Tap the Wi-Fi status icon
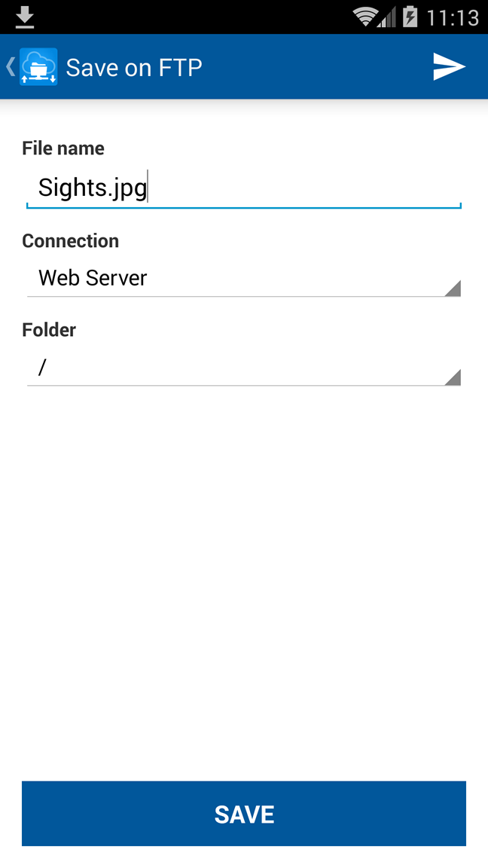This screenshot has width=488, height=868. tap(365, 17)
